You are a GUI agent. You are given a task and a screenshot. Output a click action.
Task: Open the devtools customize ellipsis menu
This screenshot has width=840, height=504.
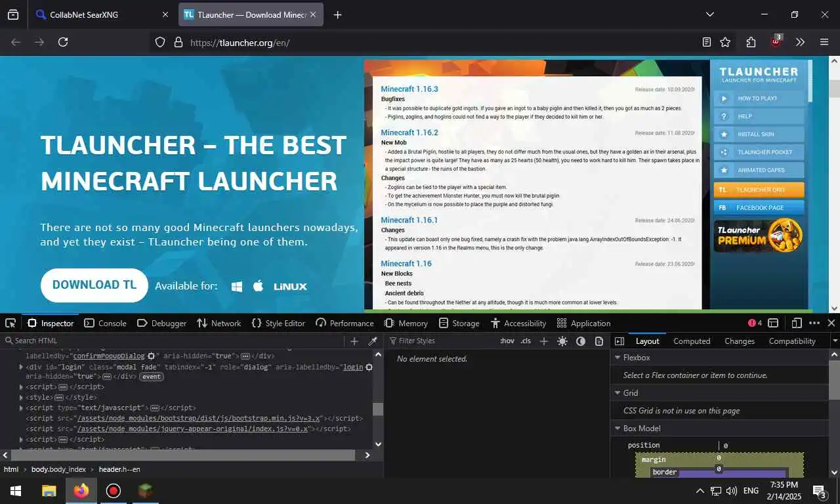(x=814, y=323)
